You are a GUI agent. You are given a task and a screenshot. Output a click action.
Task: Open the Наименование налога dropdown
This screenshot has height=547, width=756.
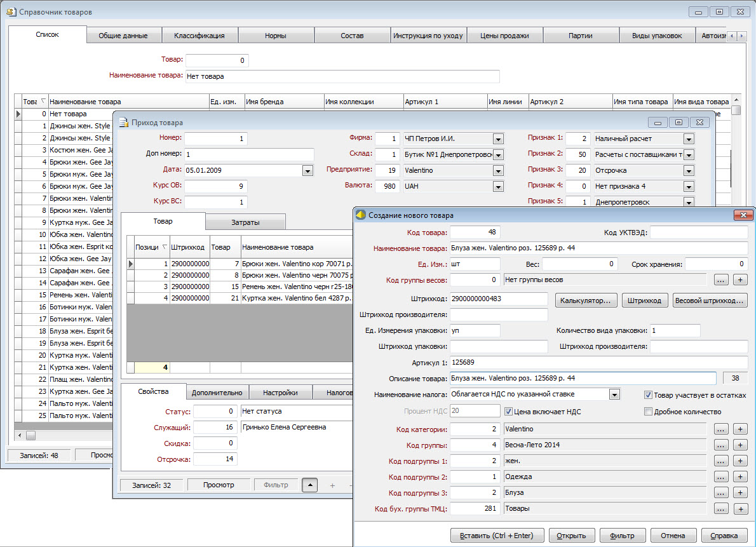pyautogui.click(x=614, y=395)
